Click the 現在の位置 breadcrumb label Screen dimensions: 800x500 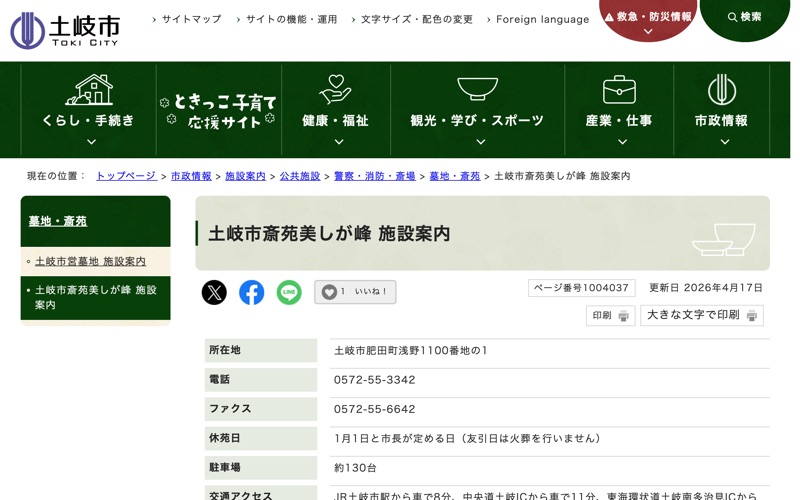(56, 176)
